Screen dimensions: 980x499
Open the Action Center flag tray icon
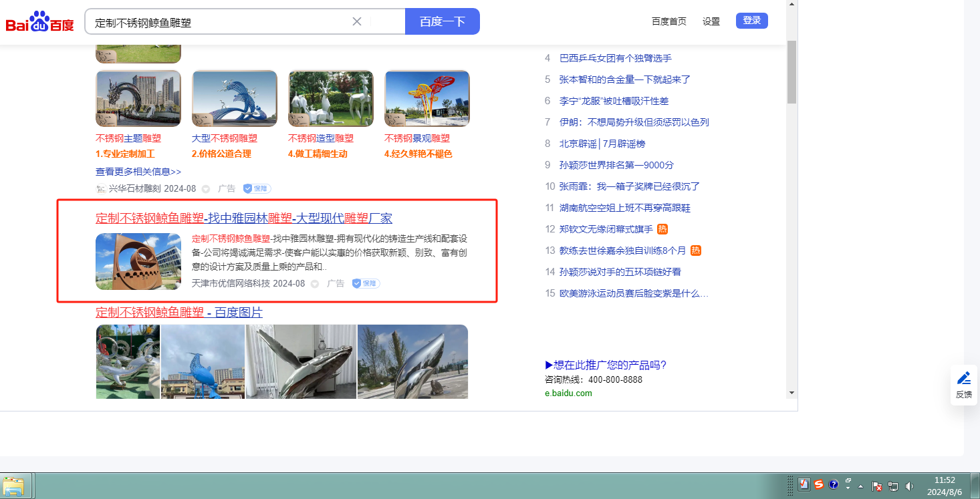click(x=878, y=486)
